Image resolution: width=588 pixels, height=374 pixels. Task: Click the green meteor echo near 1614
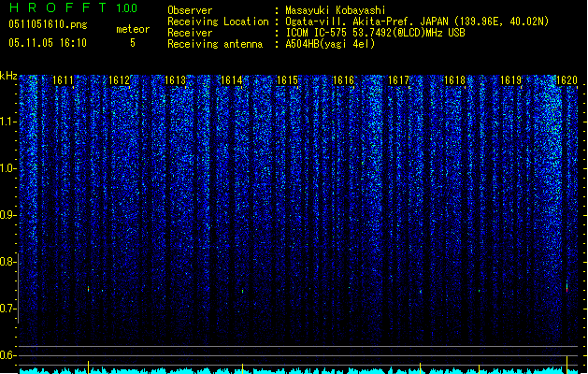243,291
